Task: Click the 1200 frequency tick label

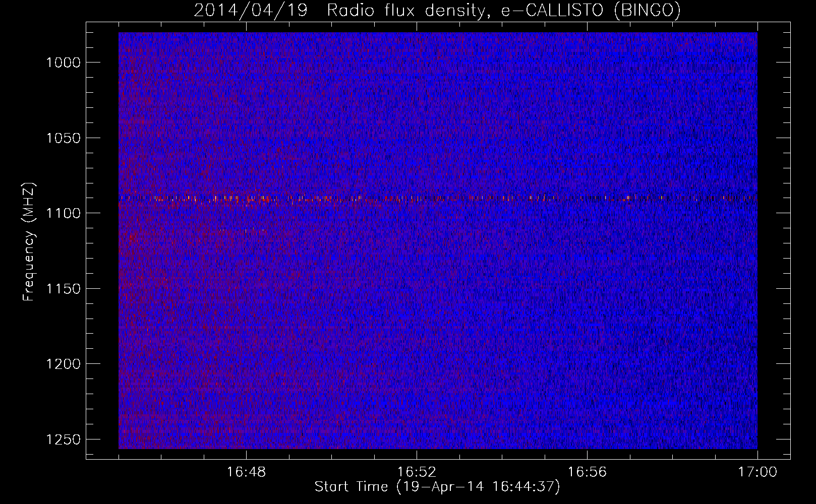Action: (63, 364)
